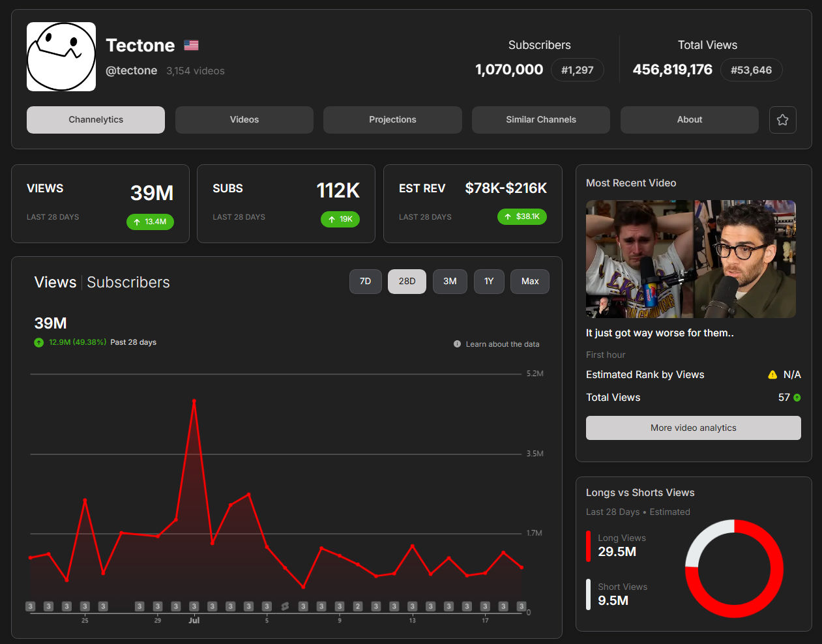Switch chart range to 3M
The image size is (822, 644).
click(450, 282)
